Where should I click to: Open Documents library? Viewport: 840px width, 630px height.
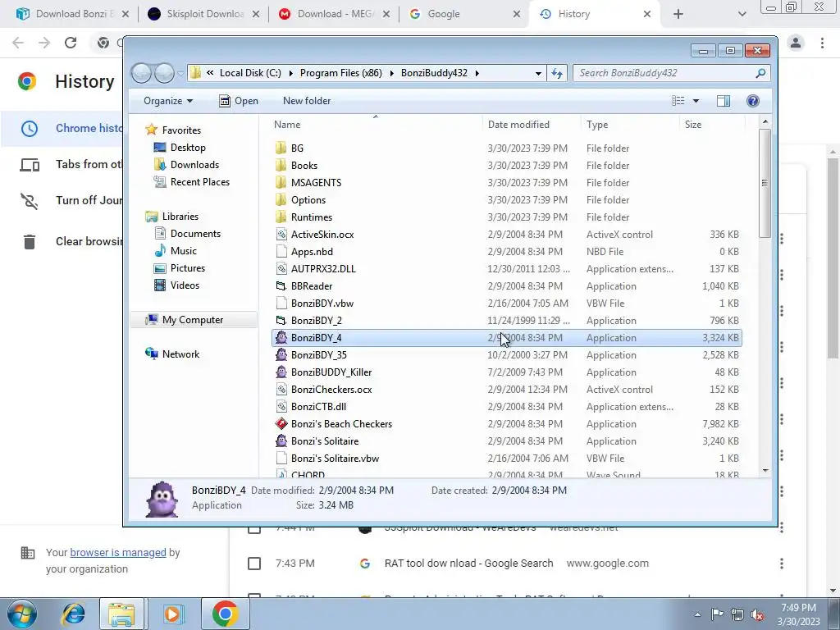click(195, 234)
